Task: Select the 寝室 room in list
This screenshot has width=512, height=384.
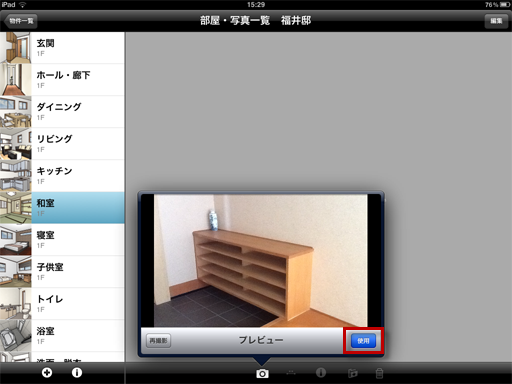Action: pos(62,240)
